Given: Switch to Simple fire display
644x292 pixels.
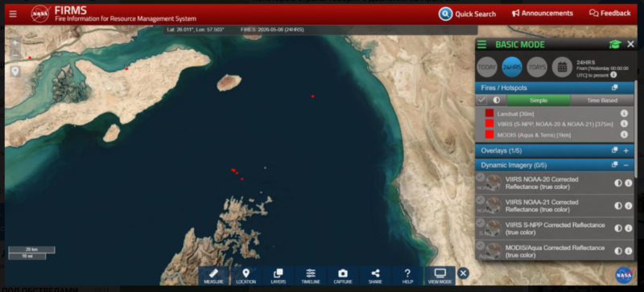Looking at the screenshot, I should click(x=539, y=101).
